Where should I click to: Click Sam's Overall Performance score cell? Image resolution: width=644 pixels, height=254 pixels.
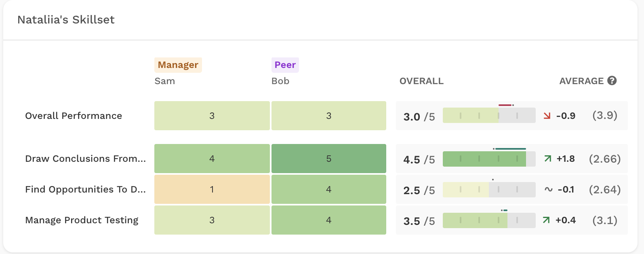point(212,116)
